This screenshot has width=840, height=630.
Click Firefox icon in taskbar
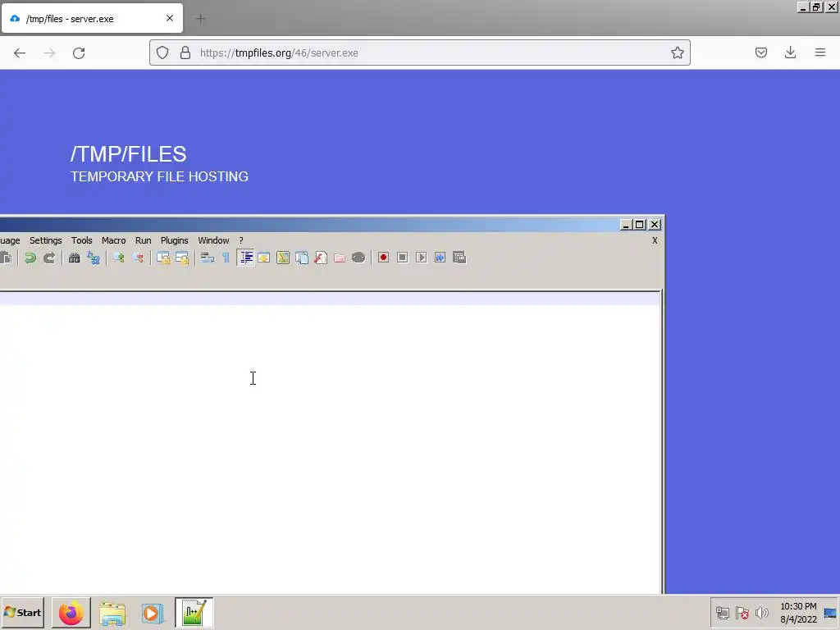[71, 613]
